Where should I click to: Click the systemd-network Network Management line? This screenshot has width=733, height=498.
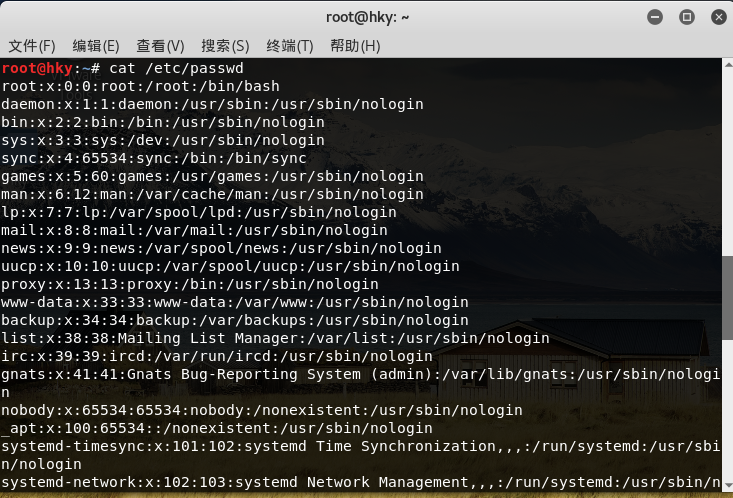[360, 482]
